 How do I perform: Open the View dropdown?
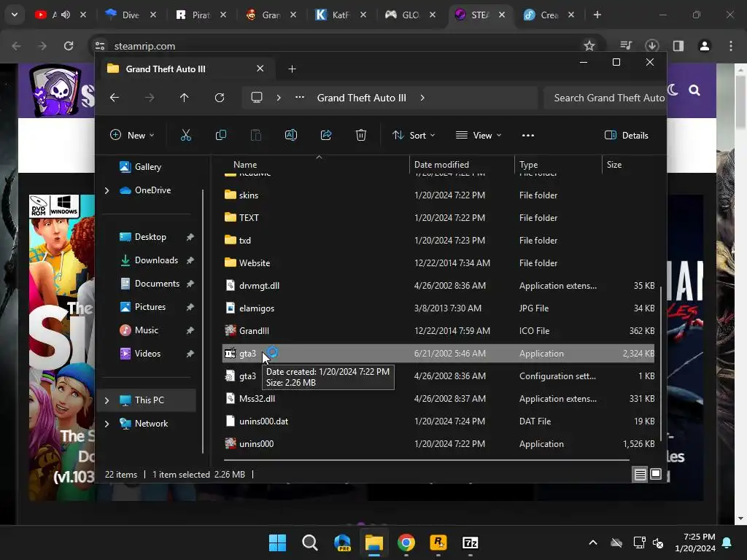pos(479,135)
